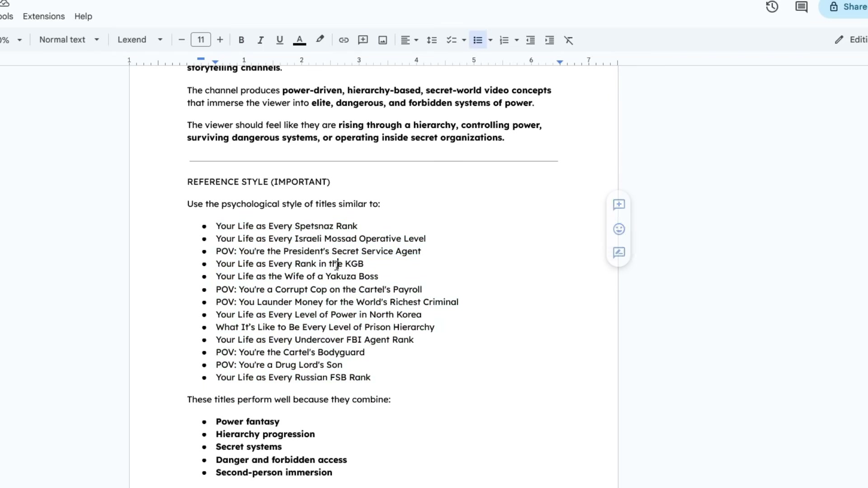Open line and paragraph spacing

coord(432,40)
